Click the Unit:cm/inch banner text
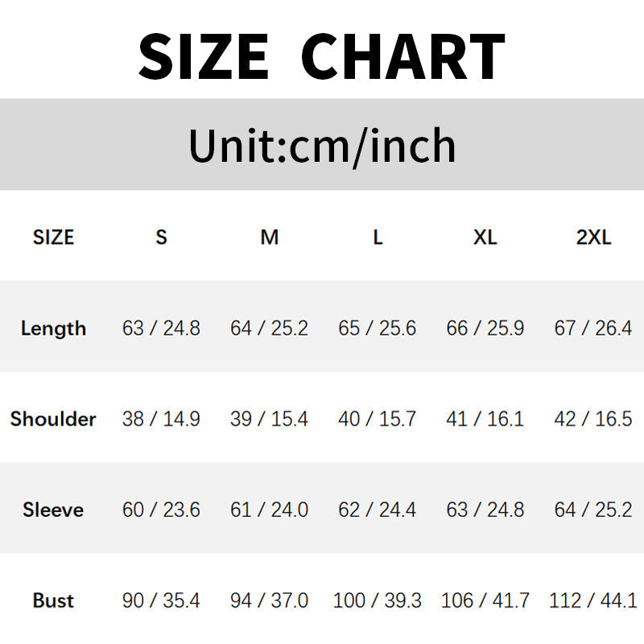Viewport: 644px width, 644px height. 322,146
